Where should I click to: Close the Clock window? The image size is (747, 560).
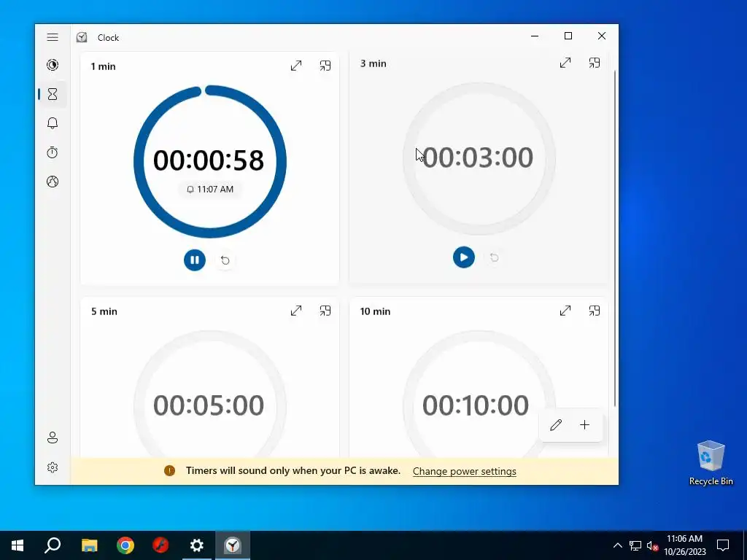(602, 36)
